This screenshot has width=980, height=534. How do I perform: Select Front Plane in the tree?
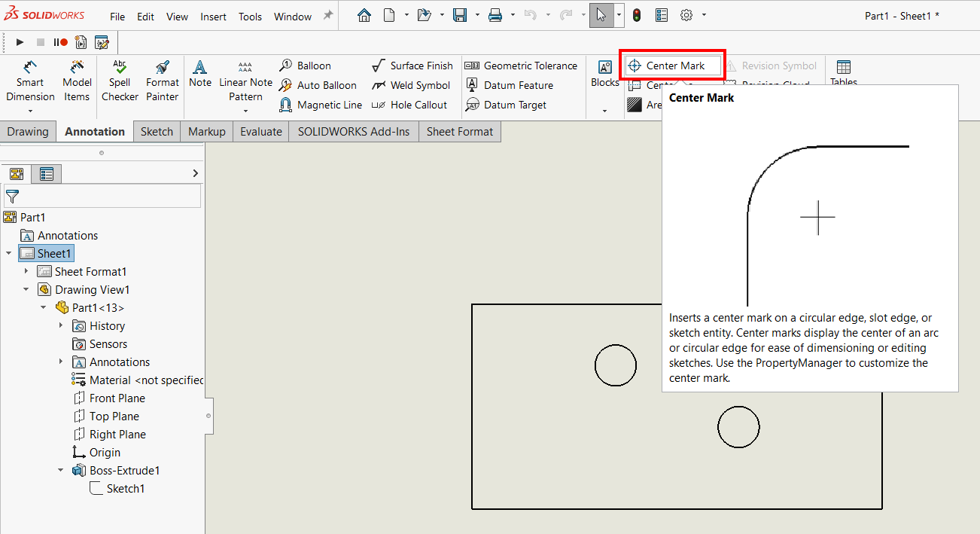pyautogui.click(x=109, y=398)
